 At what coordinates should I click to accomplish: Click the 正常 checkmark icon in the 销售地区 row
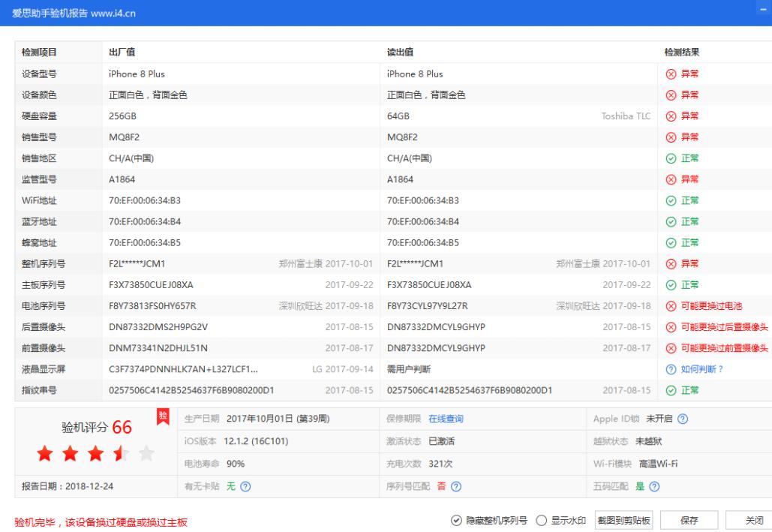point(670,158)
